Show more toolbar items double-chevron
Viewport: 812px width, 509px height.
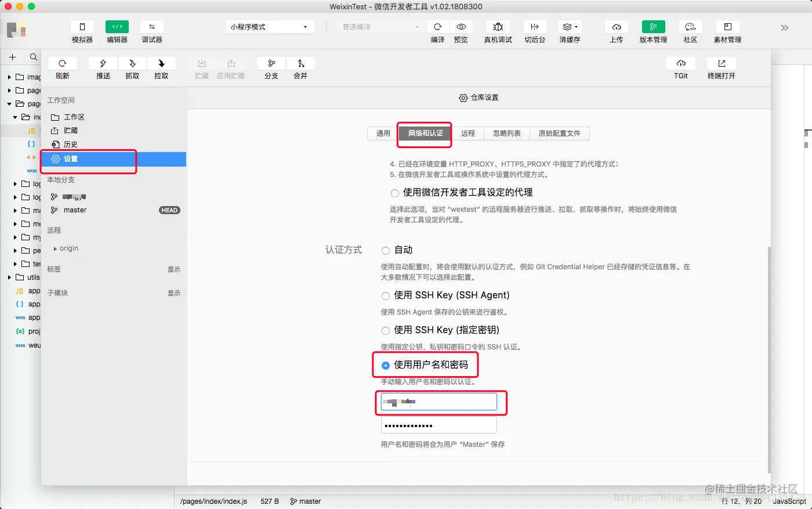point(785,27)
